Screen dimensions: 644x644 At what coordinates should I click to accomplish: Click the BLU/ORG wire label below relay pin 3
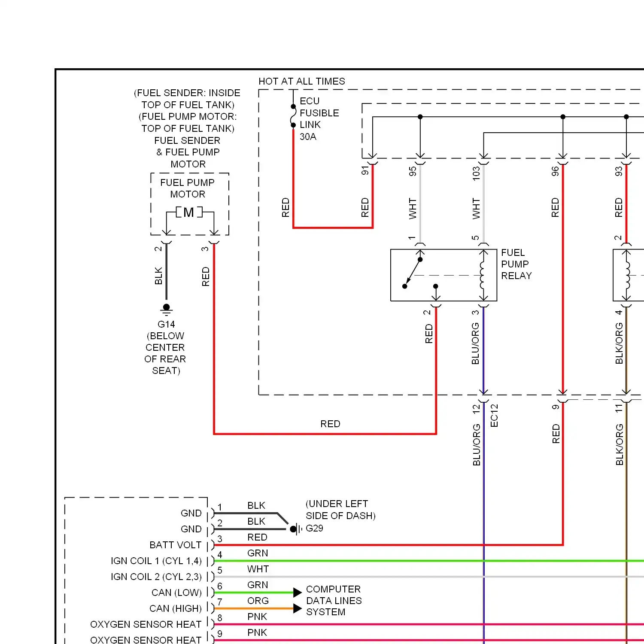(x=475, y=343)
